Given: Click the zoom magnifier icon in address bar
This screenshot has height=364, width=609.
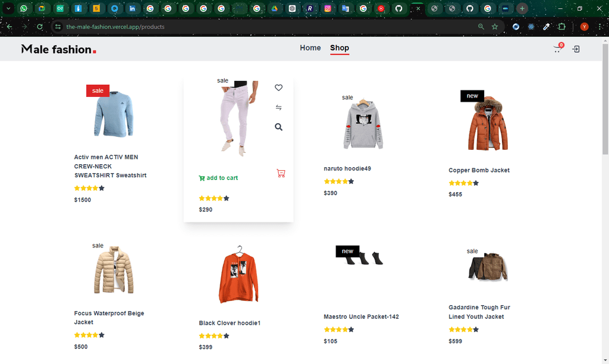Looking at the screenshot, I should (481, 27).
